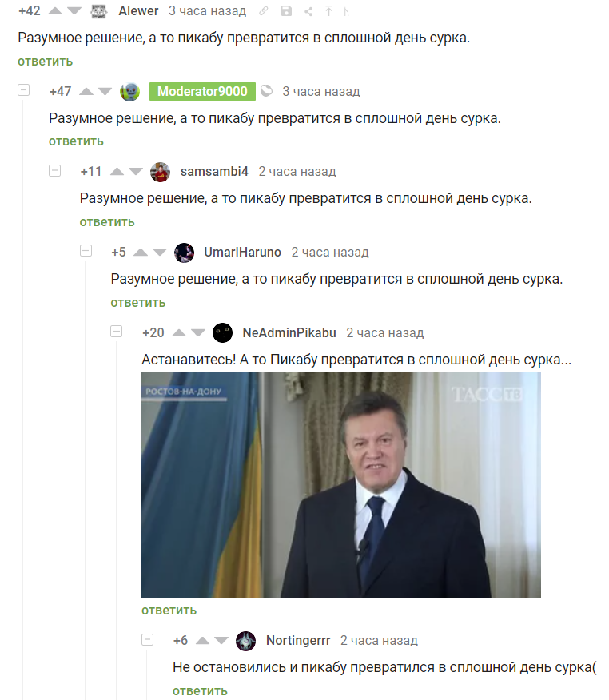Collapse Moderator9000's comment thread
This screenshot has width=609, height=700.
[x=24, y=90]
